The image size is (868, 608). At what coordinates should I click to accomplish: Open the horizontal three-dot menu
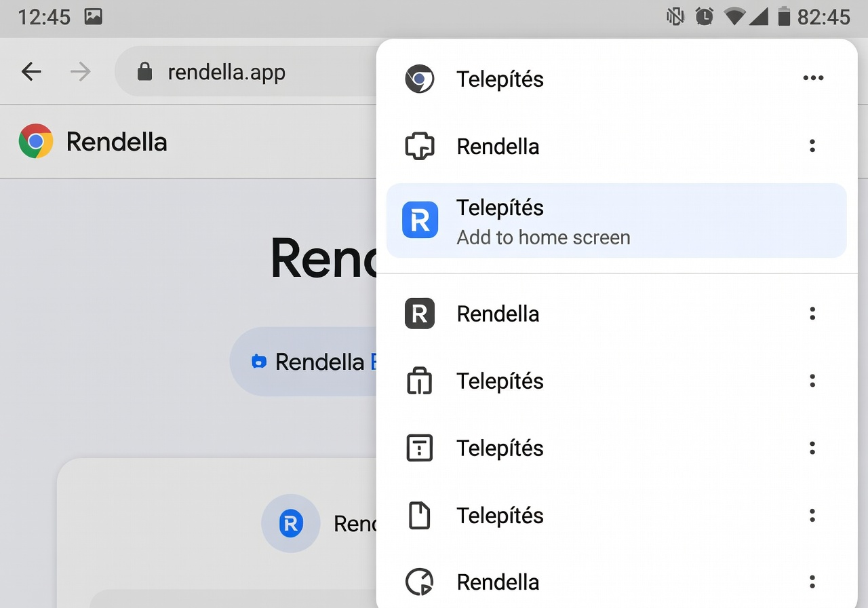click(x=813, y=78)
